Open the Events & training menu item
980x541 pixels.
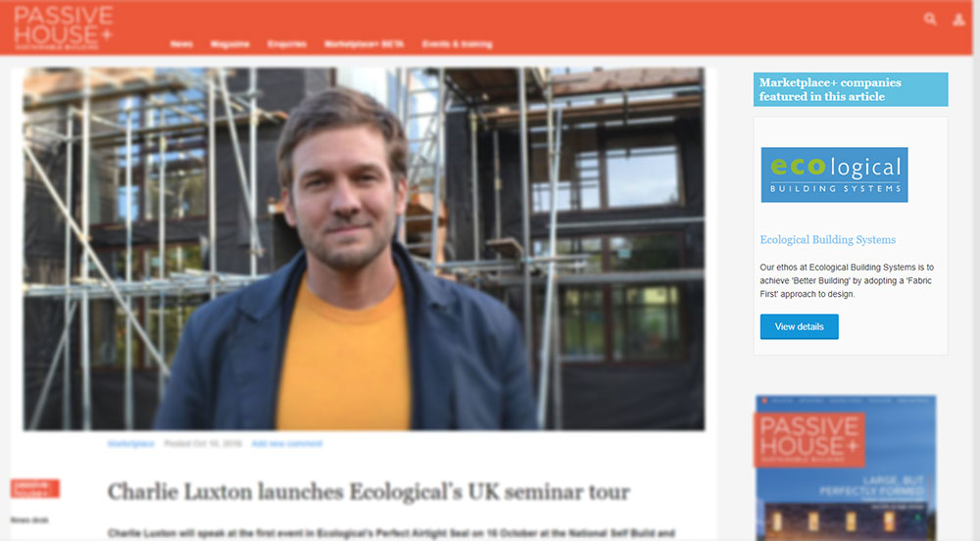pyautogui.click(x=458, y=44)
